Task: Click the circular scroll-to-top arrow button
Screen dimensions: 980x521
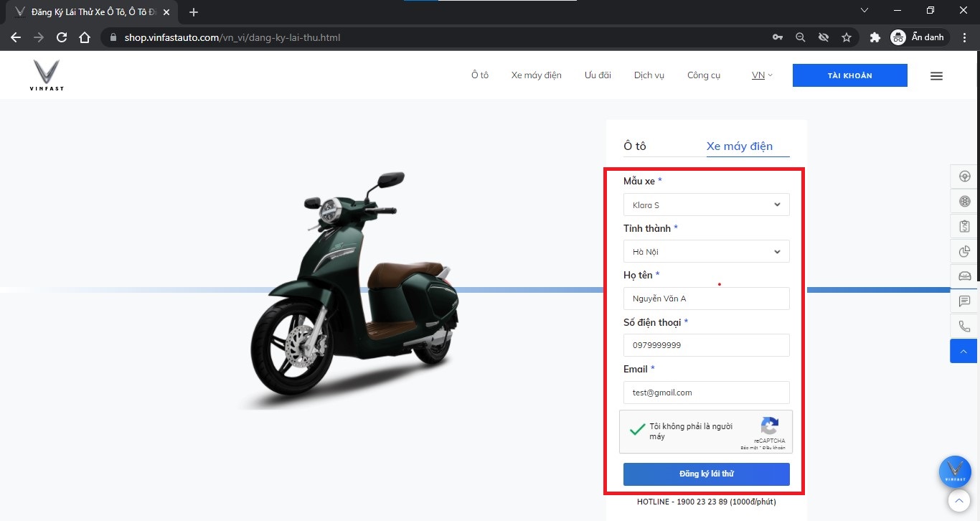Action: pos(958,499)
